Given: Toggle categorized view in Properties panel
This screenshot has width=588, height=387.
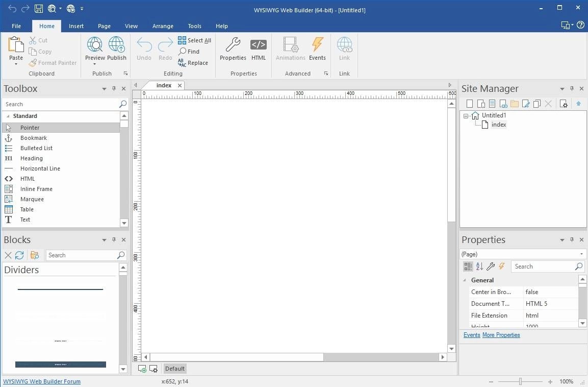Looking at the screenshot, I should [x=468, y=267].
